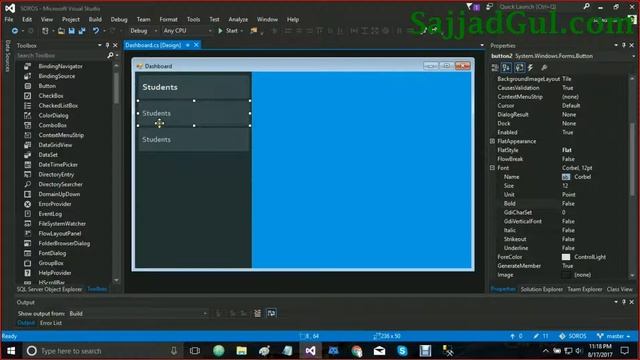Viewport: 640px width, 360px height.
Task: Select the GroupBox toolbox item
Action: (x=51, y=263)
